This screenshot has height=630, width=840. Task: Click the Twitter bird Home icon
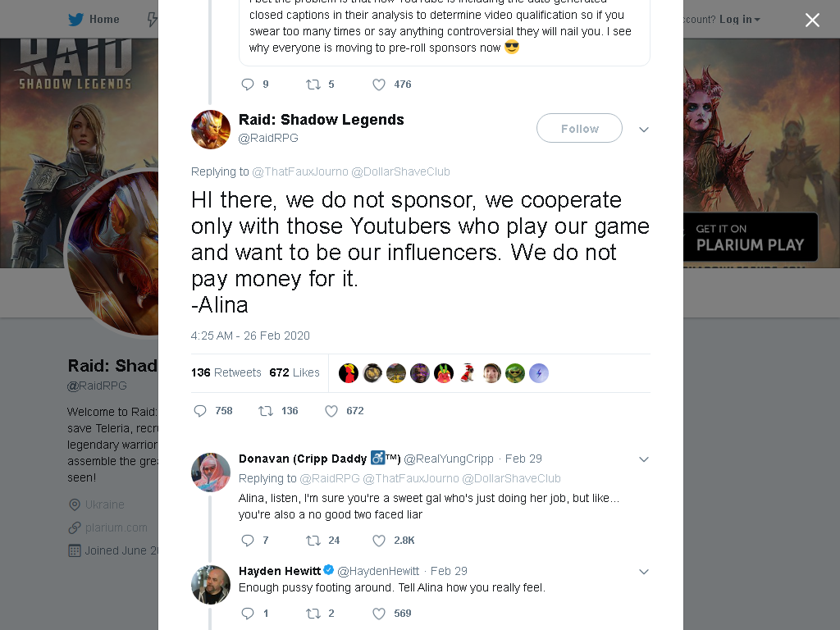tap(75, 20)
